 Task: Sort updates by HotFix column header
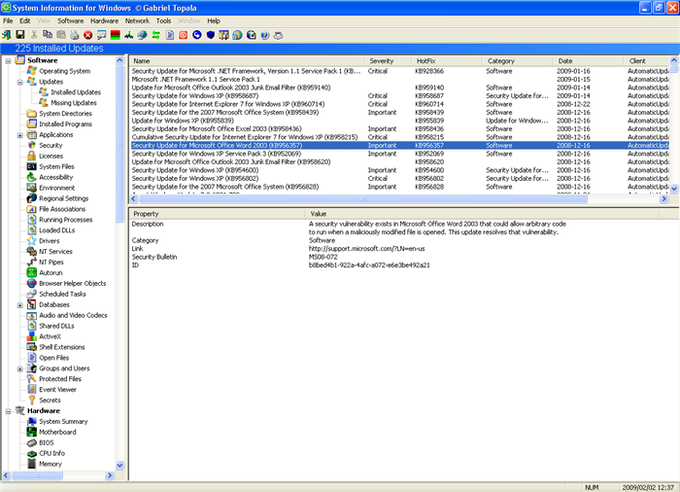tap(448, 61)
